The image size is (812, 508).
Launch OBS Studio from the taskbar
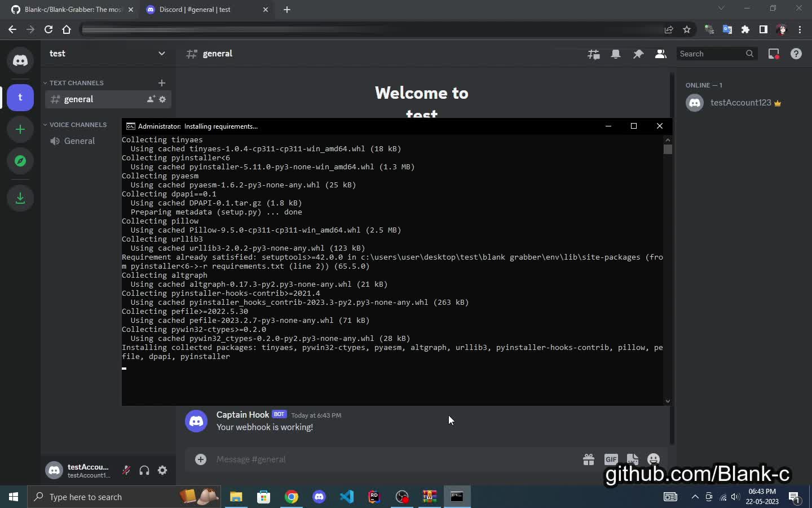pos(401,497)
